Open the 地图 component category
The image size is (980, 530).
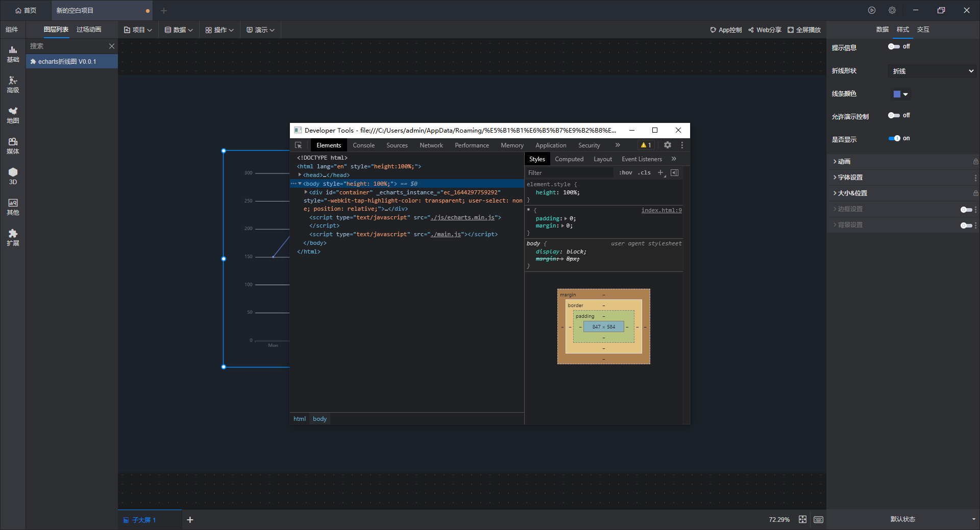(13, 115)
